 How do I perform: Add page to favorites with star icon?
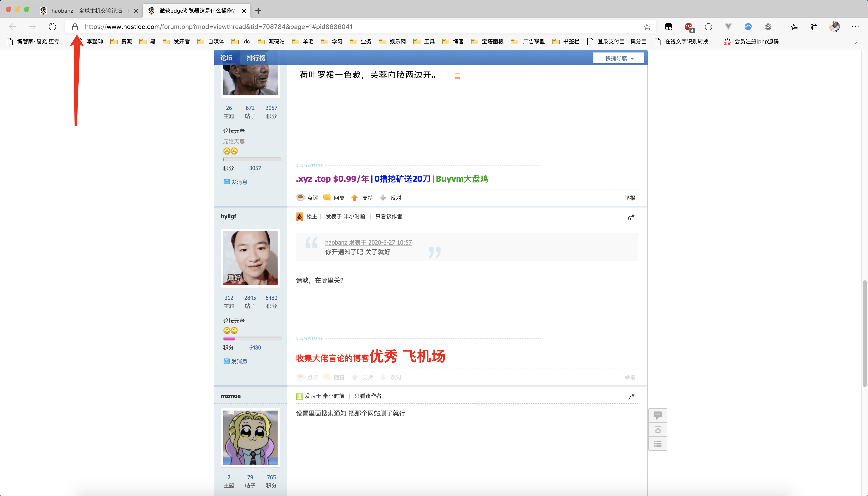(x=647, y=27)
